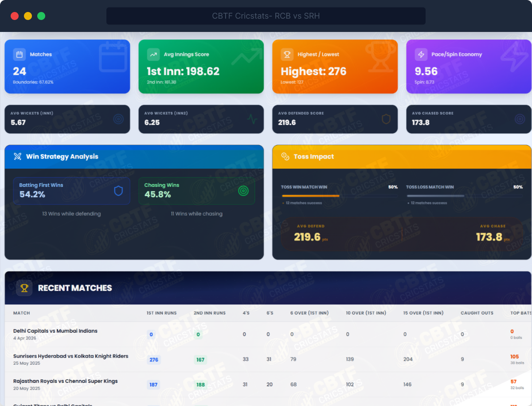This screenshot has width=532, height=406.
Task: Click the calendar icon in Matches card
Action: [19, 55]
